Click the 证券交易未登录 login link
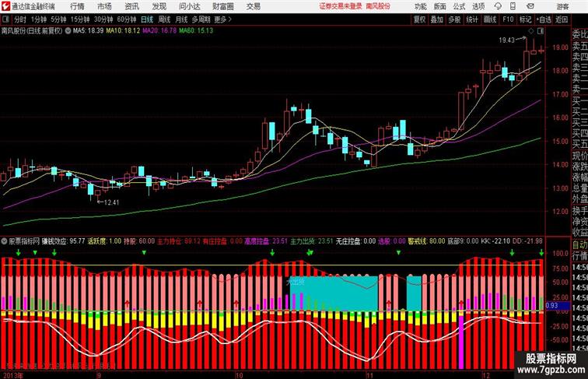This screenshot has width=588, height=379. coord(341,6)
